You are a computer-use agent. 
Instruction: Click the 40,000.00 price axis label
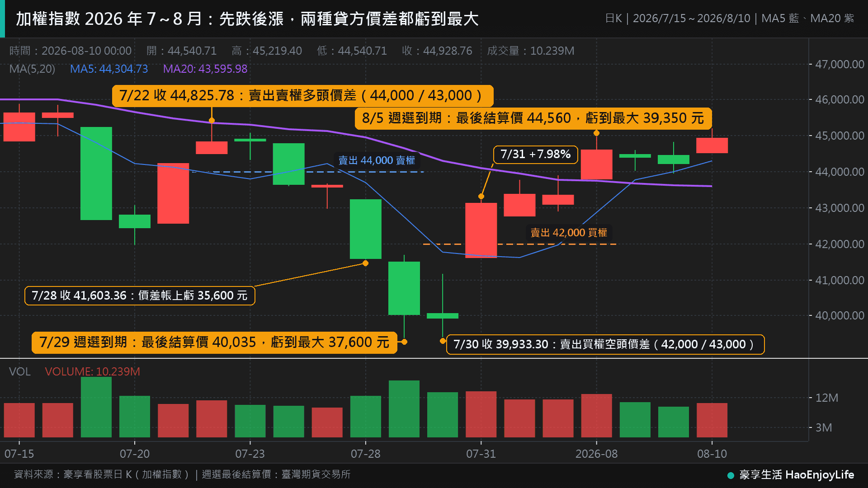[840, 315]
